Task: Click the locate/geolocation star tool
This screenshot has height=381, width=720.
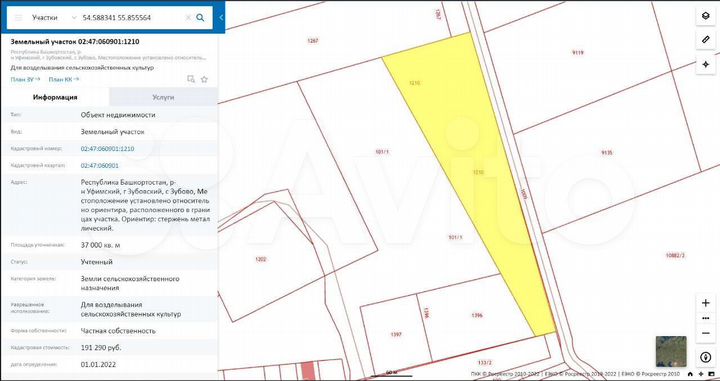Action: [x=706, y=64]
